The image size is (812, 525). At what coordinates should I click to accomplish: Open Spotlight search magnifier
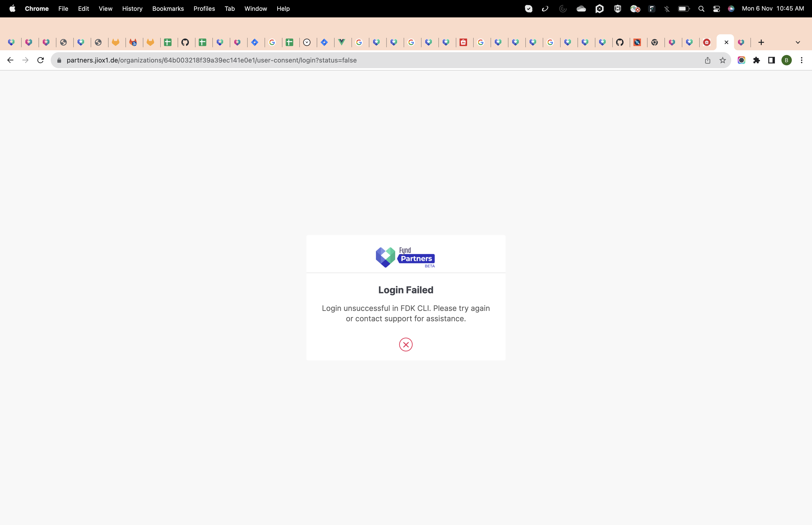pyautogui.click(x=701, y=8)
